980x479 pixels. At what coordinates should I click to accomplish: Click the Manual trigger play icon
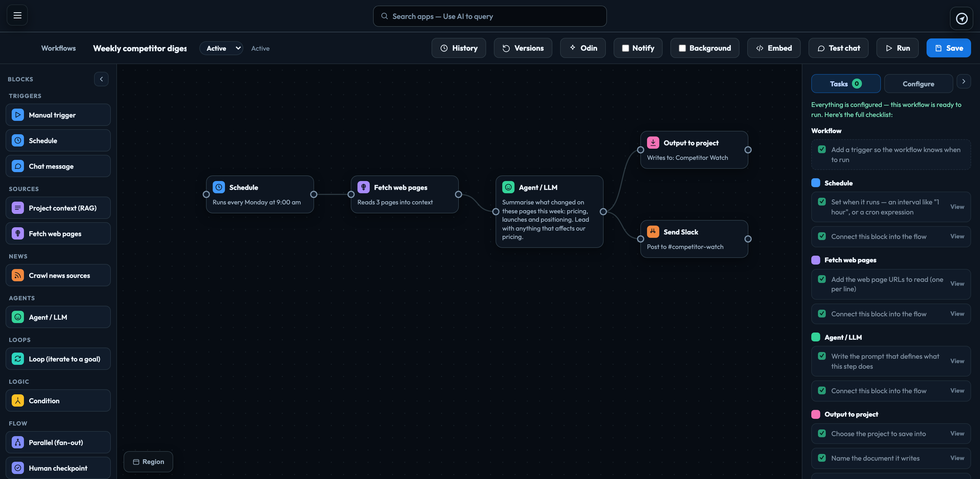click(x=18, y=115)
